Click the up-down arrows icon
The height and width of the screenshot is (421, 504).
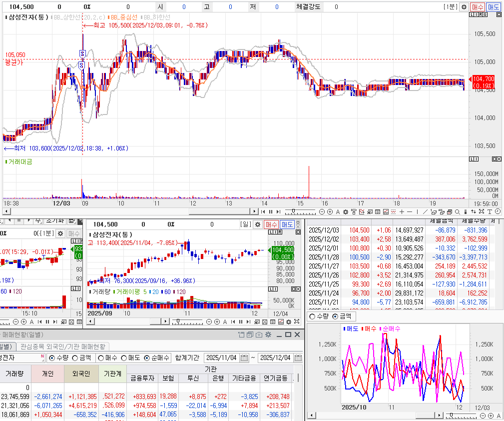(x=474, y=211)
